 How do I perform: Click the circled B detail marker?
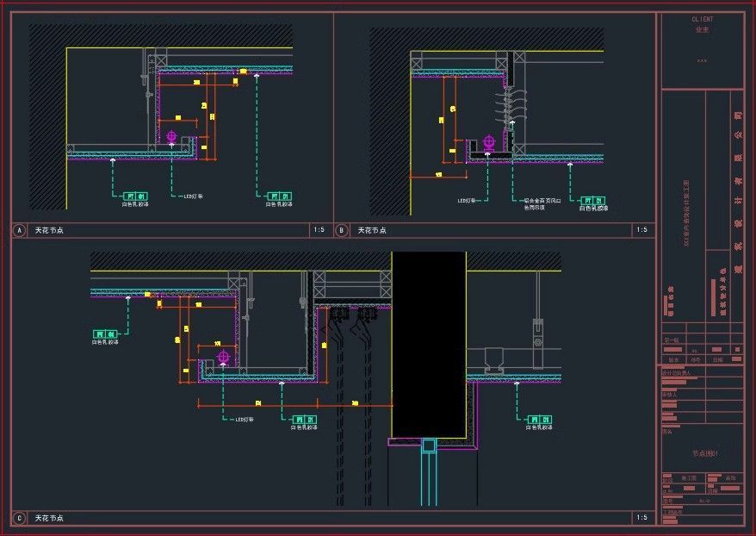coord(342,230)
